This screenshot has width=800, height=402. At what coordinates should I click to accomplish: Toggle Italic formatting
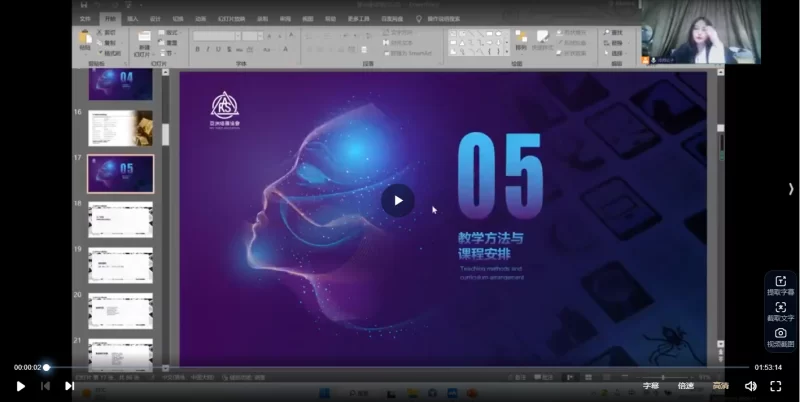tap(208, 49)
